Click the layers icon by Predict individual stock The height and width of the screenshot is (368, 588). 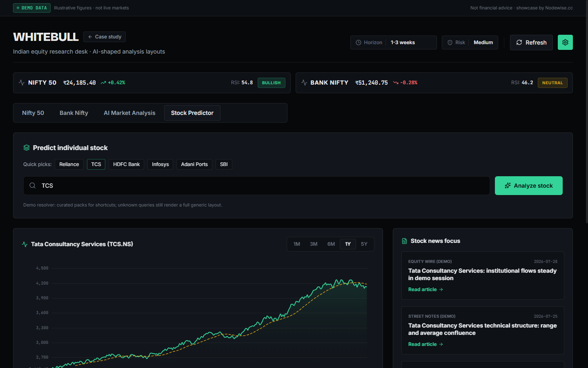tap(27, 148)
